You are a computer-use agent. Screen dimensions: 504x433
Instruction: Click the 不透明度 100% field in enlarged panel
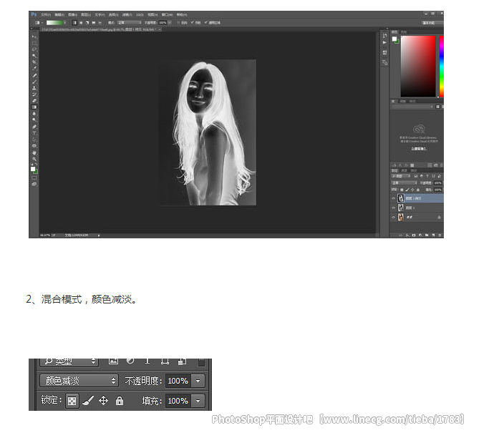click(178, 381)
